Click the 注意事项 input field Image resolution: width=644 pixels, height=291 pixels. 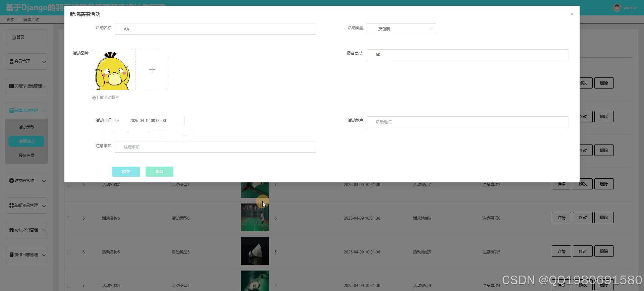click(x=215, y=147)
